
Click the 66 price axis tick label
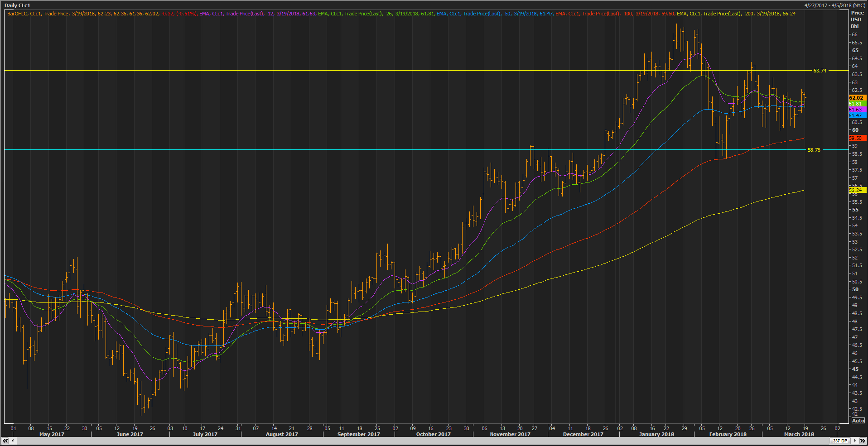[x=854, y=34]
